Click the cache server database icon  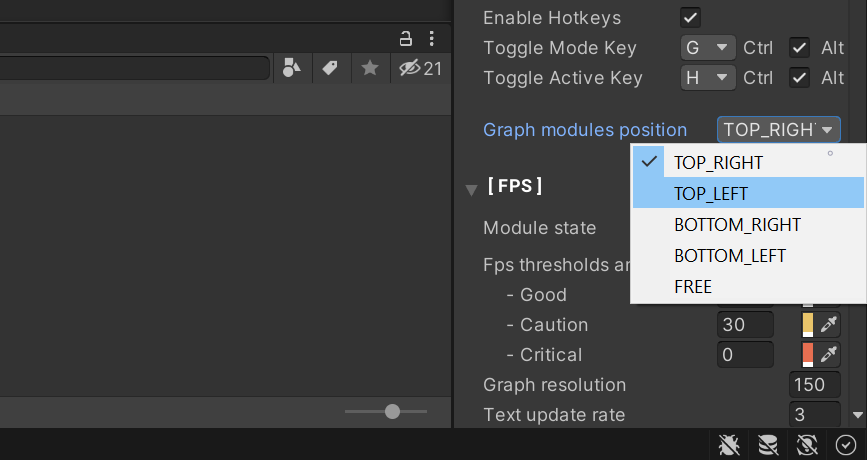coord(768,445)
